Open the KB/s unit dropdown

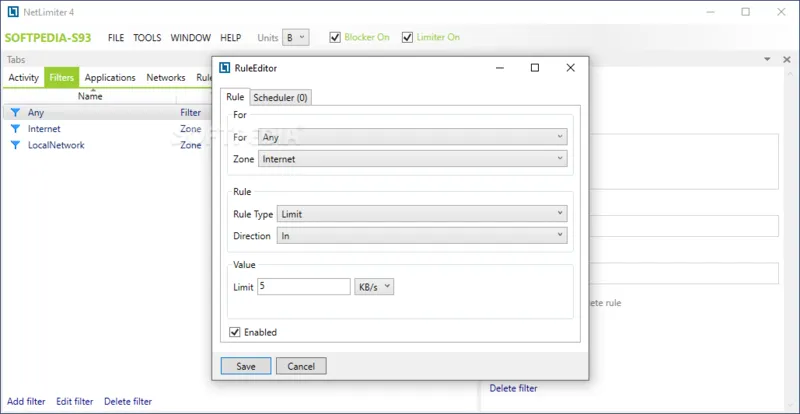374,286
